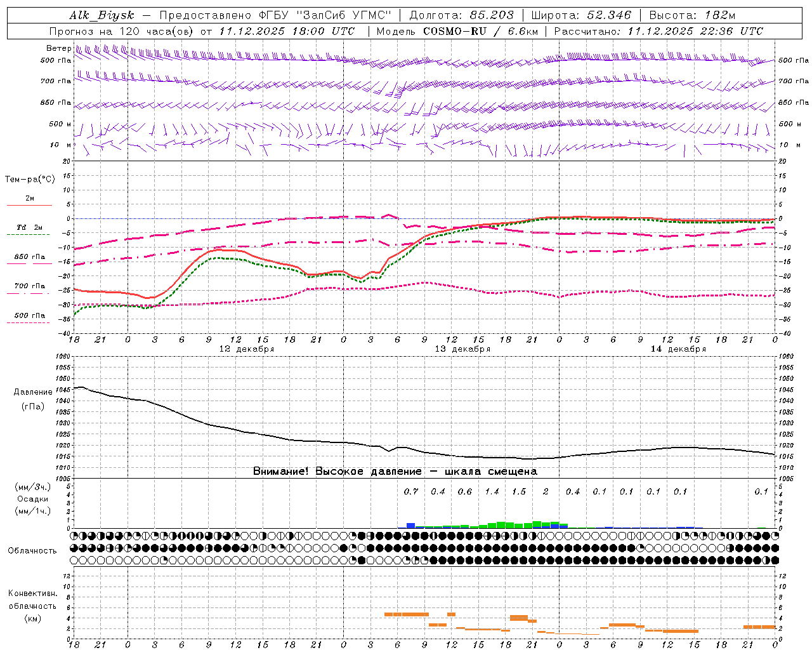Screen dimensions: 812x650
Task: Click the 1.5 precipitation total
Action: (519, 492)
